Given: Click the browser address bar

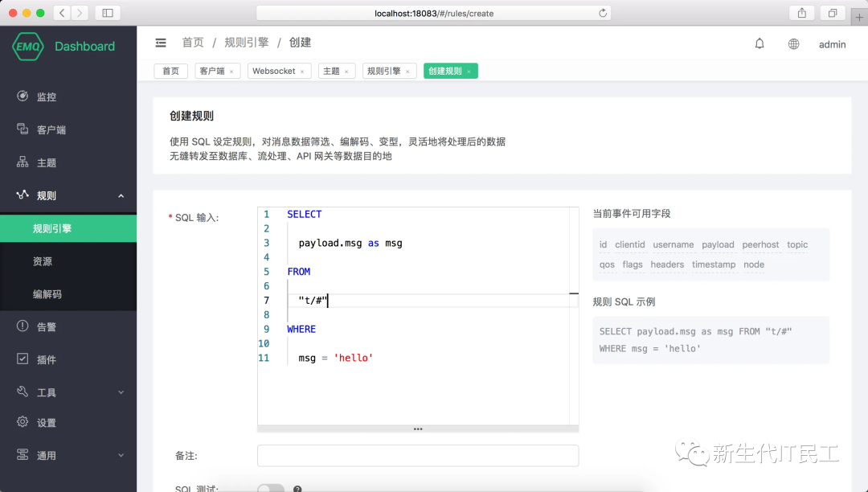Looking at the screenshot, I should pyautogui.click(x=433, y=13).
